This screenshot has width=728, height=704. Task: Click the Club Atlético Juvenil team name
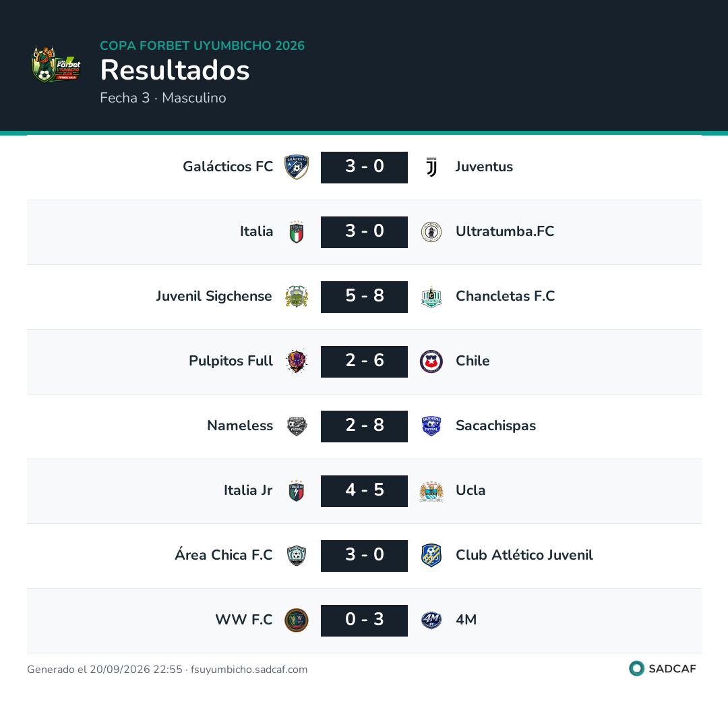click(524, 555)
